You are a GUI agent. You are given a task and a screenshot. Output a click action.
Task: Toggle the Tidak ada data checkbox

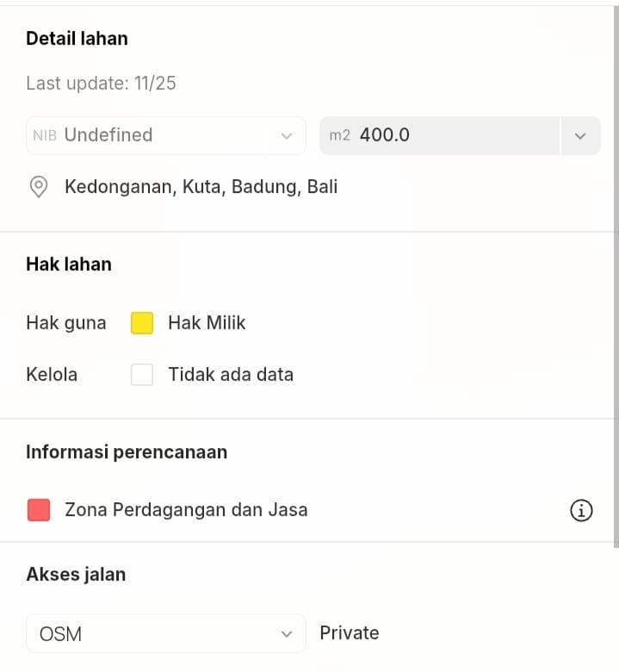(142, 375)
